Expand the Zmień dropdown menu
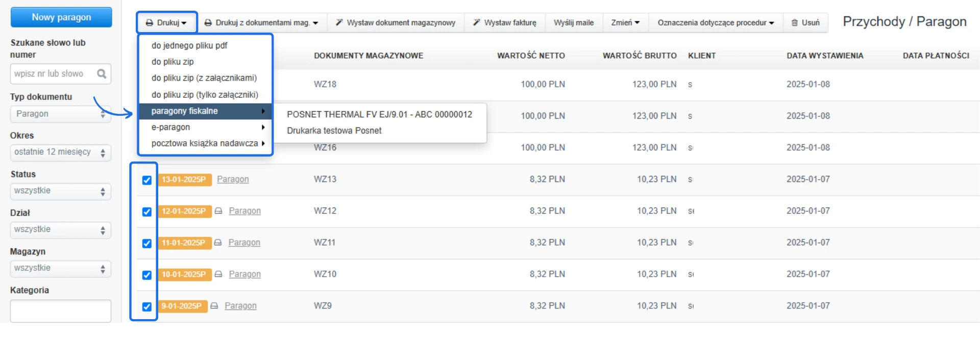The width and height of the screenshot is (980, 337). (625, 22)
